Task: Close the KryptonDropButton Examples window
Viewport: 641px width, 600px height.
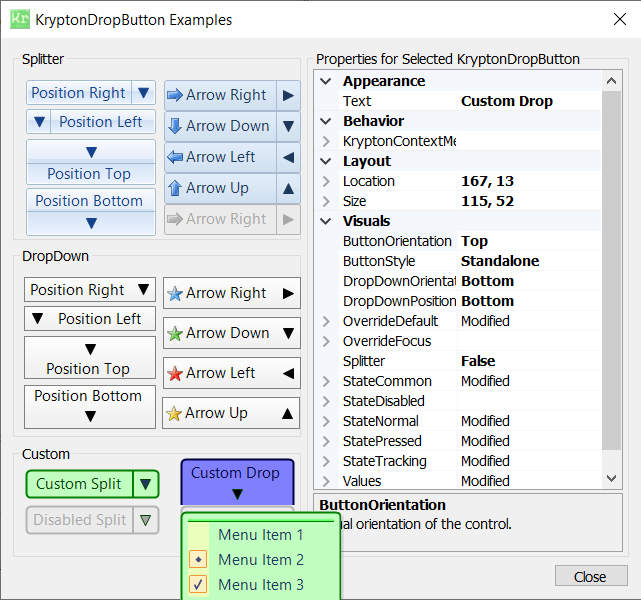Action: click(x=620, y=19)
